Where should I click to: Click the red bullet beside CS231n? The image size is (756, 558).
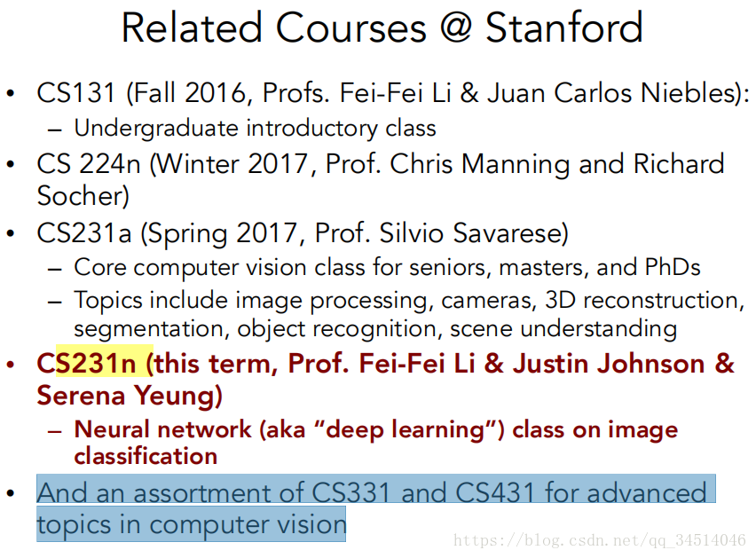coord(11,365)
